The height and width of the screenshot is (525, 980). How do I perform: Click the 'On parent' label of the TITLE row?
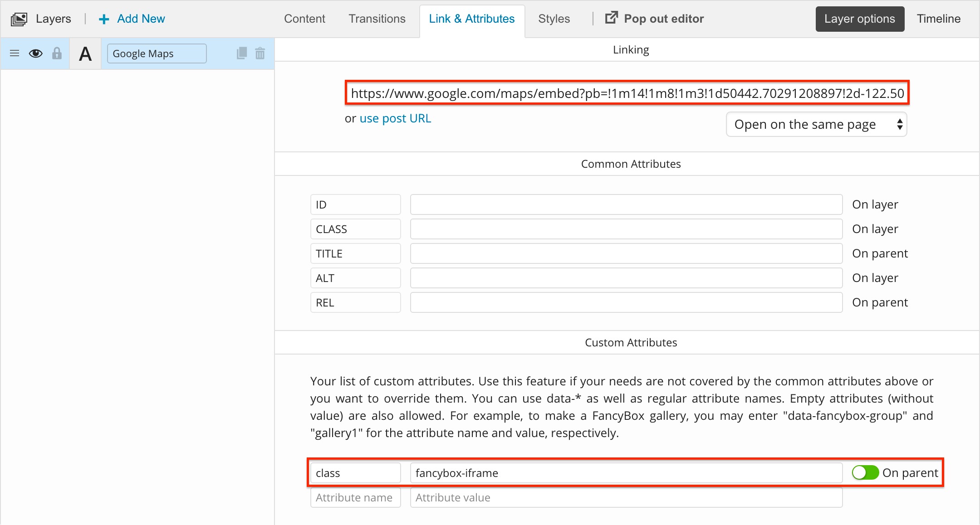pos(880,253)
